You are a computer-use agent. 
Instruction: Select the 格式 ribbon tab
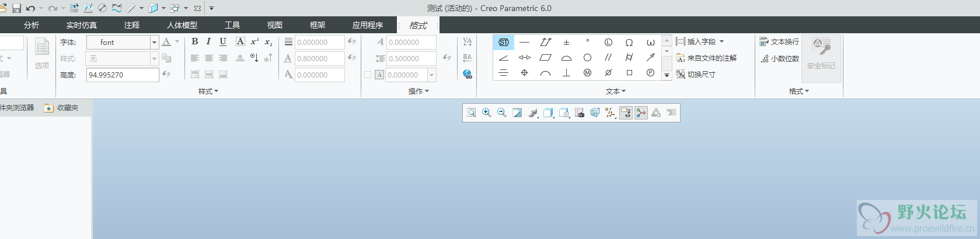[418, 25]
